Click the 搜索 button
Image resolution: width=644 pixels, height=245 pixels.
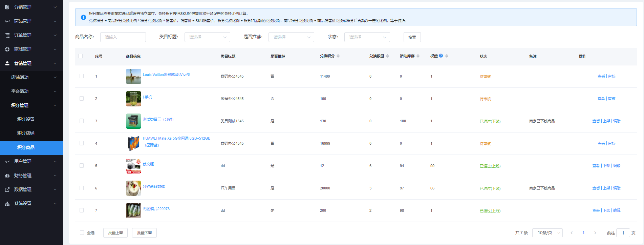[412, 37]
